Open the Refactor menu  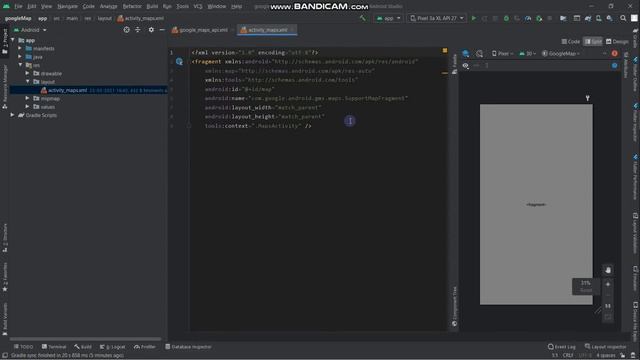132,7
